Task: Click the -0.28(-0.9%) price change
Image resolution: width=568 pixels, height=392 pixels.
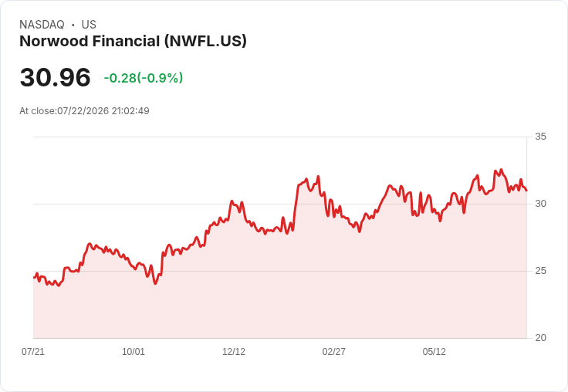Action: point(144,78)
